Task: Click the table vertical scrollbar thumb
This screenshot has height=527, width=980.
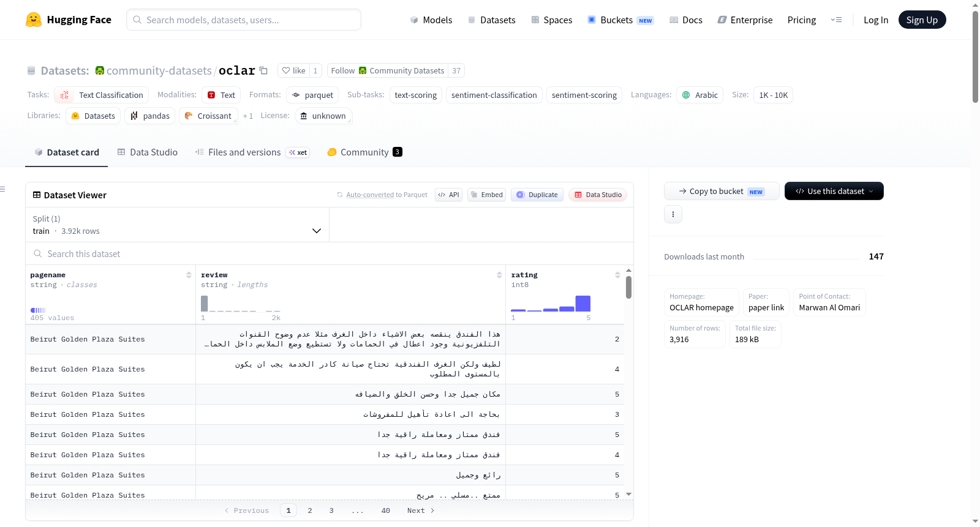Action: point(628,287)
